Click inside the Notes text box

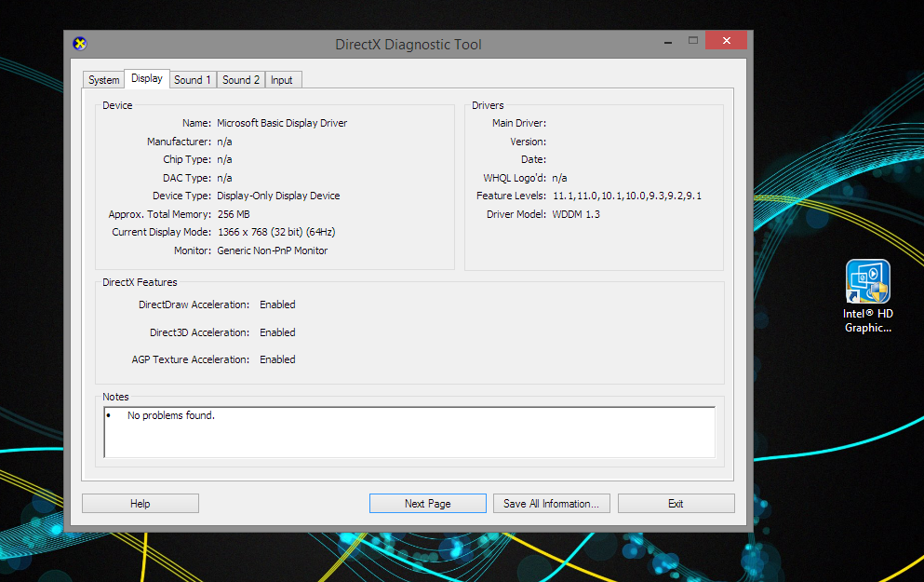pyautogui.click(x=409, y=432)
